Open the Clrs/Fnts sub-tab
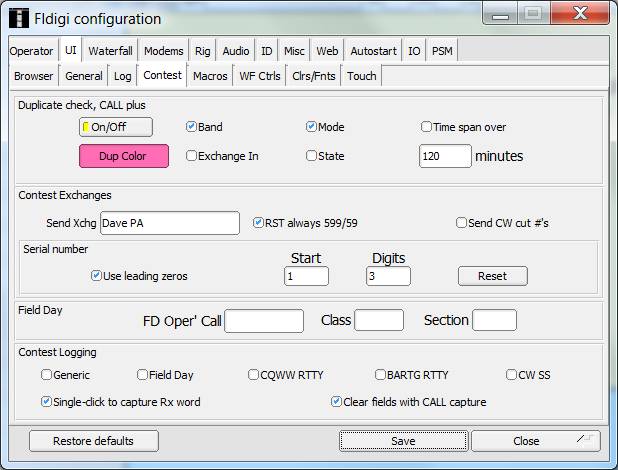 [314, 76]
